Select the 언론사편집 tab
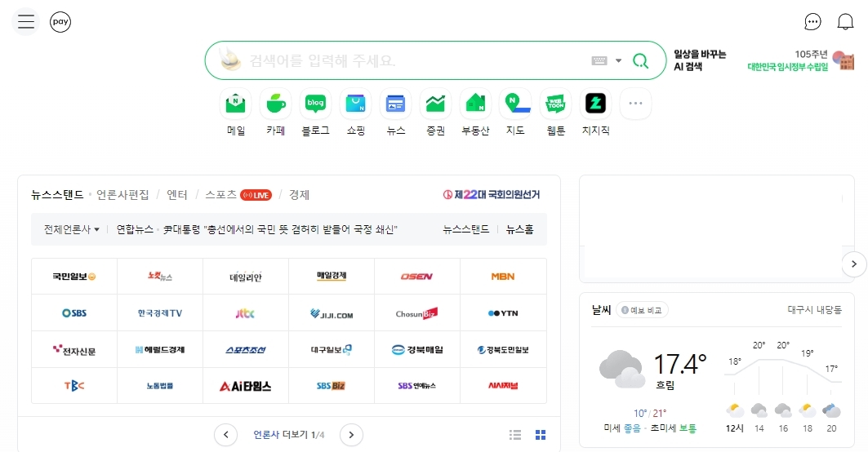The image size is (868, 452). point(122,195)
